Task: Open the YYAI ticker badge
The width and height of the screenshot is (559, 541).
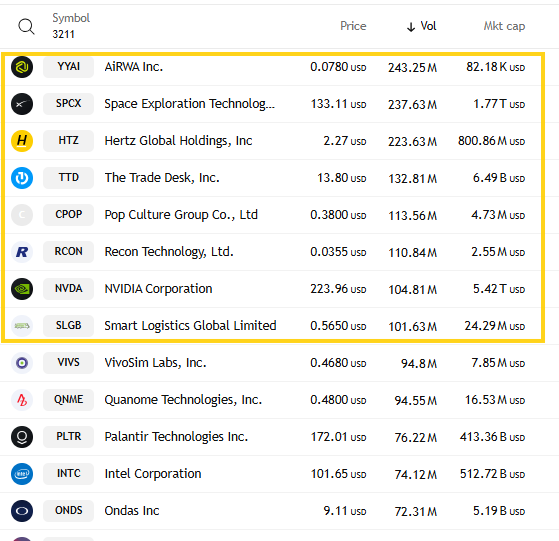Action: click(x=68, y=67)
